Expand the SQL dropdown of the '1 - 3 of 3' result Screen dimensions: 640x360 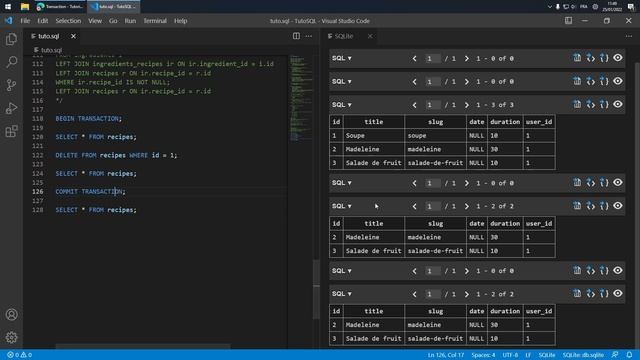click(x=342, y=105)
